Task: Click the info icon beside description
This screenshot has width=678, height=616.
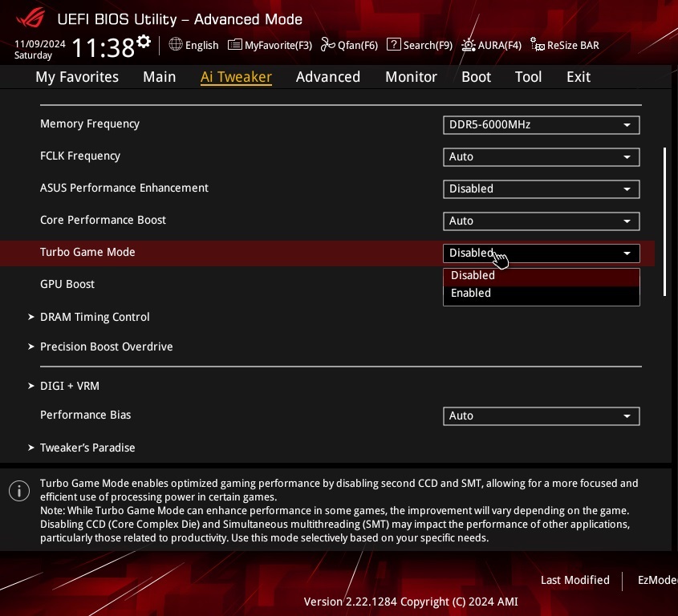Action: point(19,491)
